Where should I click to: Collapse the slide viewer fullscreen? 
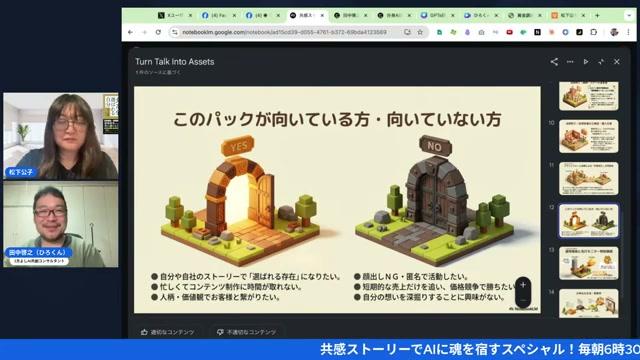(x=601, y=62)
